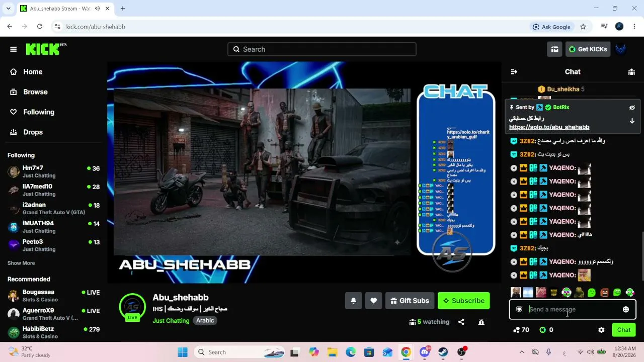Open Windows Start menu

coord(183,352)
